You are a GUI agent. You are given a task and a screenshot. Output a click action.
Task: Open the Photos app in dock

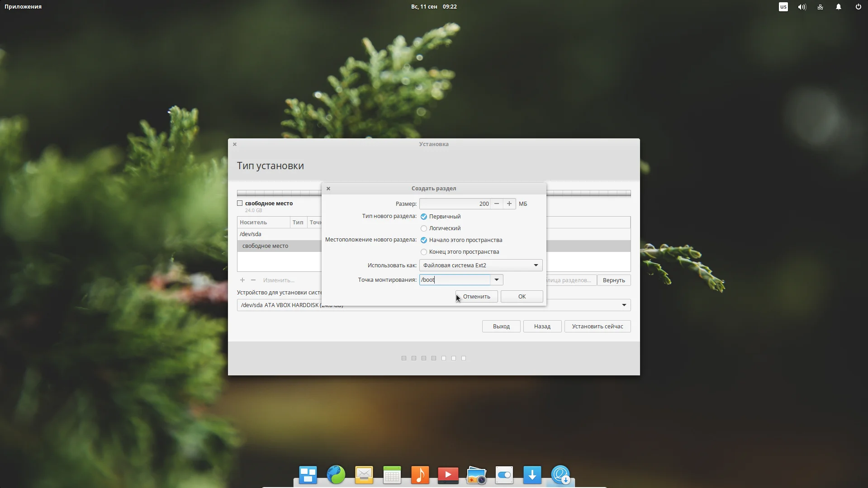tap(476, 475)
